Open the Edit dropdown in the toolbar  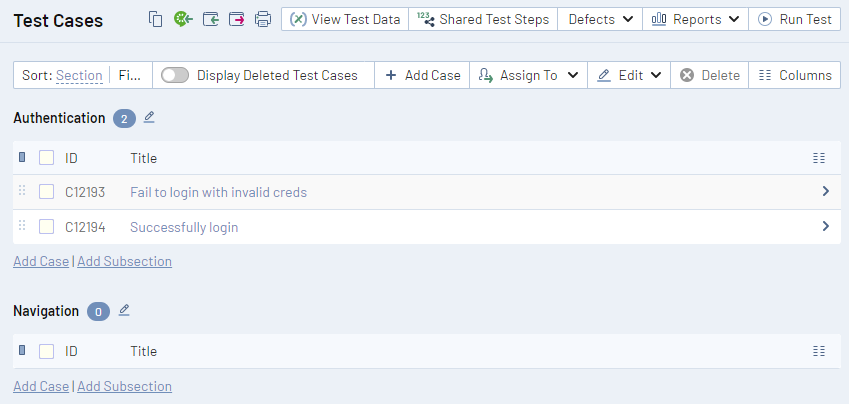(x=630, y=75)
